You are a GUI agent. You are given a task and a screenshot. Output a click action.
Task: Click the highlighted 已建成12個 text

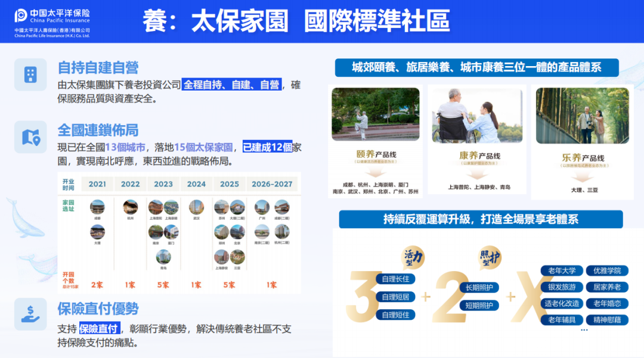tap(267, 147)
